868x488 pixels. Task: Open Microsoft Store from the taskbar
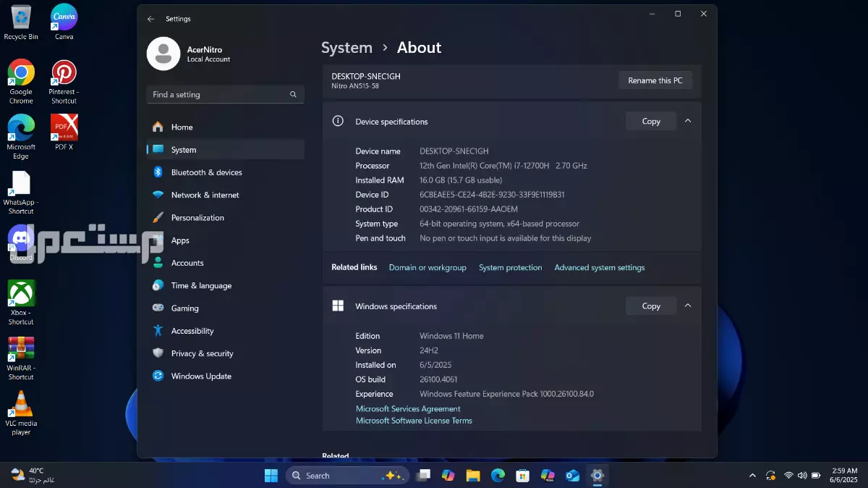(x=522, y=476)
